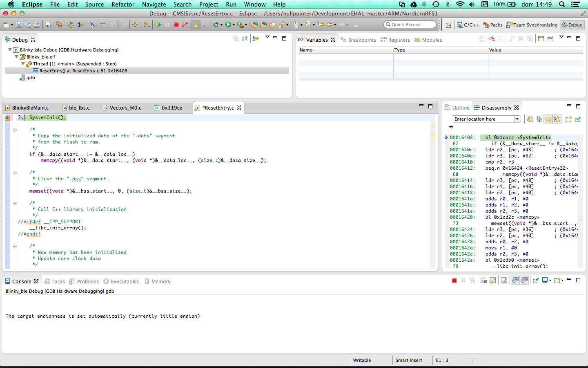Viewport: 588px width, 368px height.
Task: Fold the Copy the initialized data comment block
Action: click(x=15, y=130)
